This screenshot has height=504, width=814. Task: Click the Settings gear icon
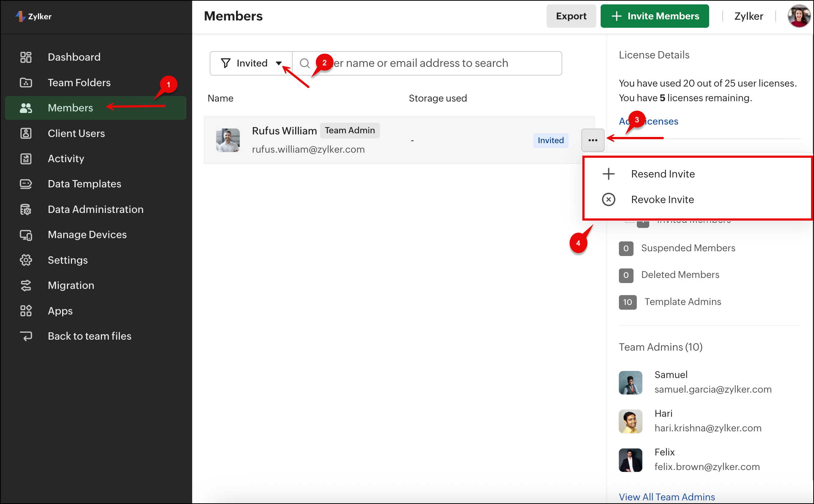click(x=26, y=260)
